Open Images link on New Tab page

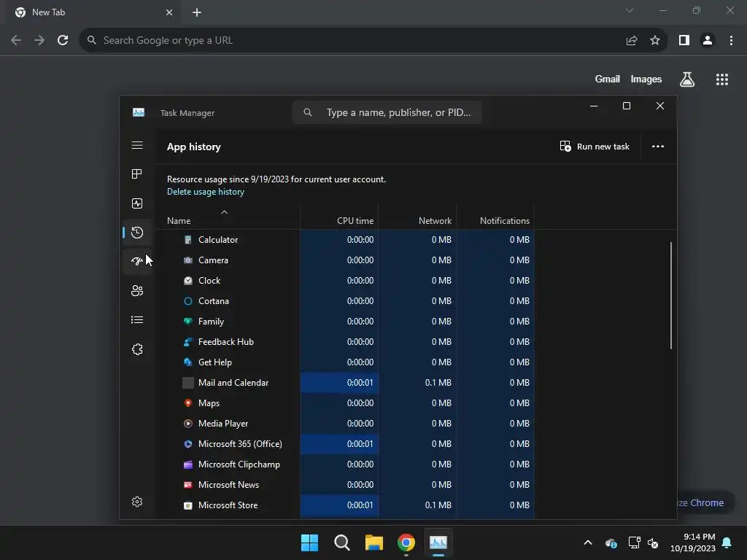pyautogui.click(x=646, y=79)
